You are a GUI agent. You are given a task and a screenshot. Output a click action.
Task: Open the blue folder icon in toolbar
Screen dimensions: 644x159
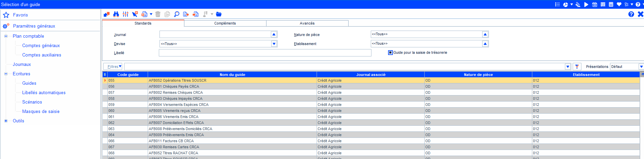tap(219, 14)
